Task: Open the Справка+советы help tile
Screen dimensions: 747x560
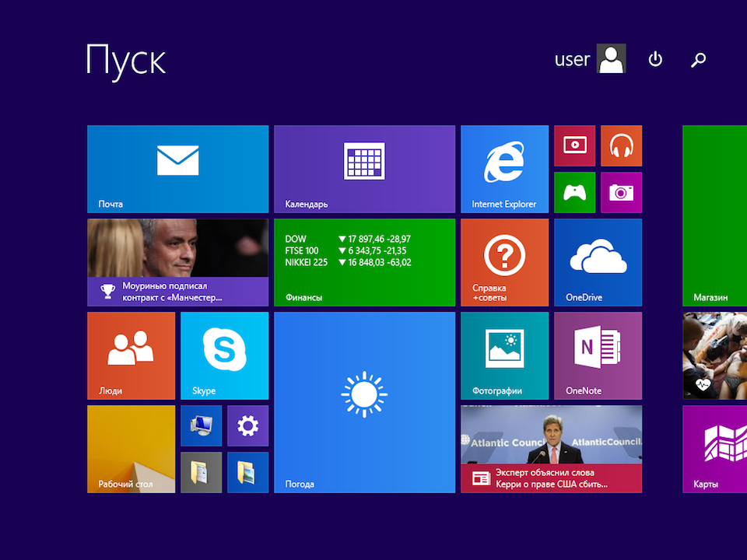Action: (x=504, y=262)
